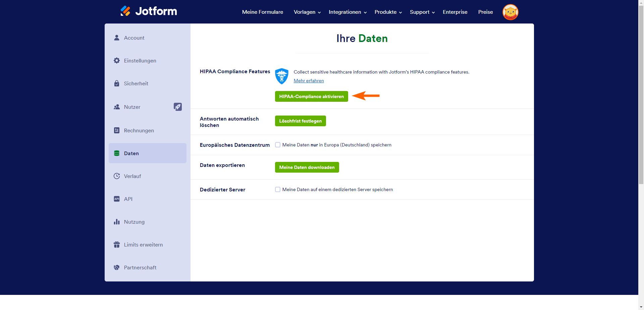The width and height of the screenshot is (644, 310).
Task: Expand the Produkte dropdown menu
Action: (x=388, y=12)
